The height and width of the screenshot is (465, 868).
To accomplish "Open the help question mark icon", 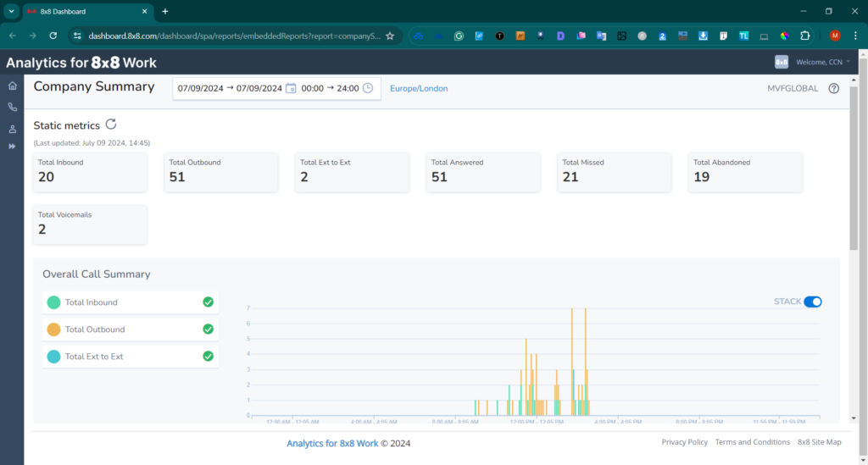I will (x=833, y=88).
